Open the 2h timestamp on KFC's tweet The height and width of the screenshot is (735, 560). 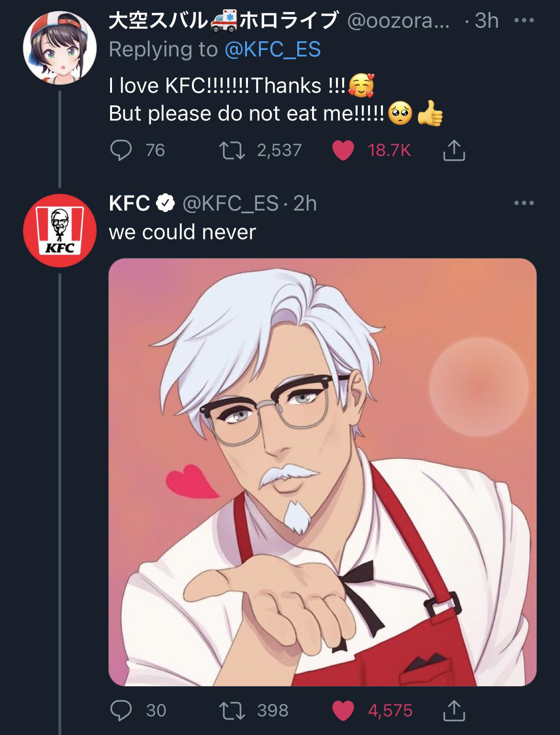point(305,203)
